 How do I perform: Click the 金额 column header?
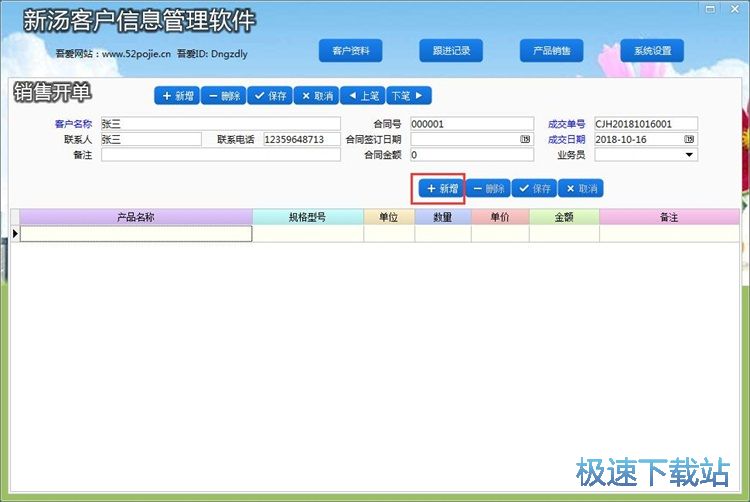[x=564, y=217]
